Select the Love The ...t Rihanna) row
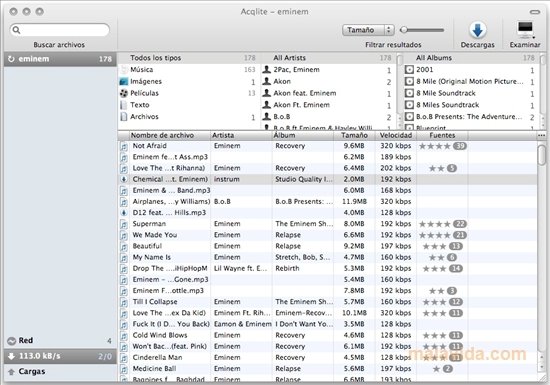 328,168
